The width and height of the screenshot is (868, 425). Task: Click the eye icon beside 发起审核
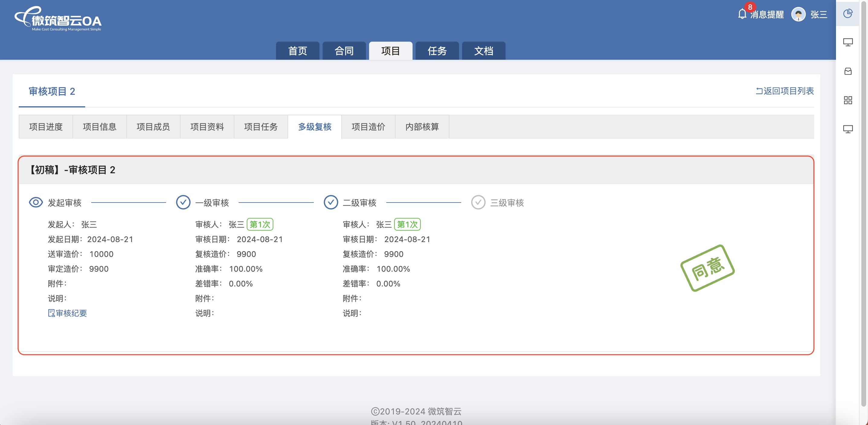pyautogui.click(x=36, y=203)
